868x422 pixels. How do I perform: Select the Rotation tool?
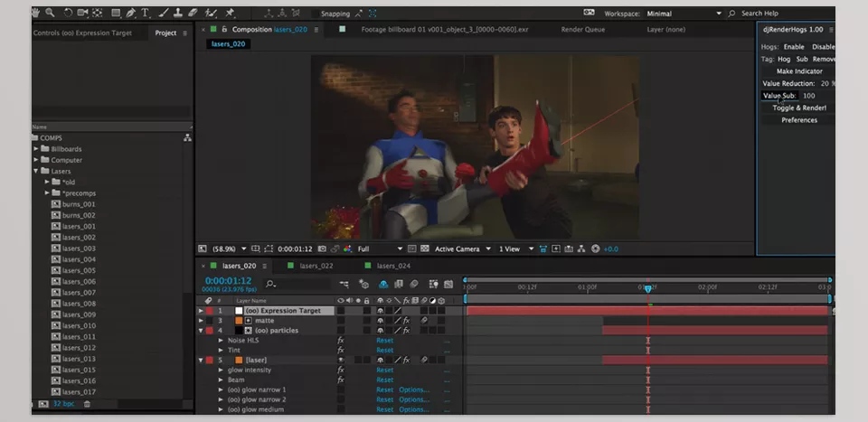click(68, 12)
